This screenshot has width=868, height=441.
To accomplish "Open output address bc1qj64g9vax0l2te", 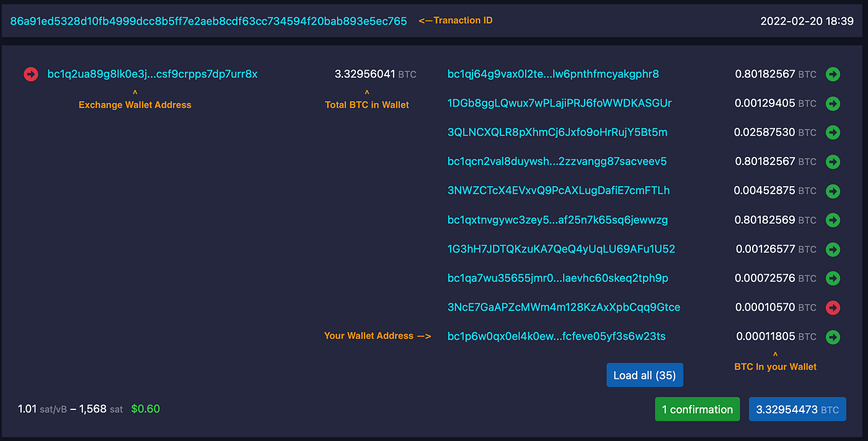I will (553, 74).
